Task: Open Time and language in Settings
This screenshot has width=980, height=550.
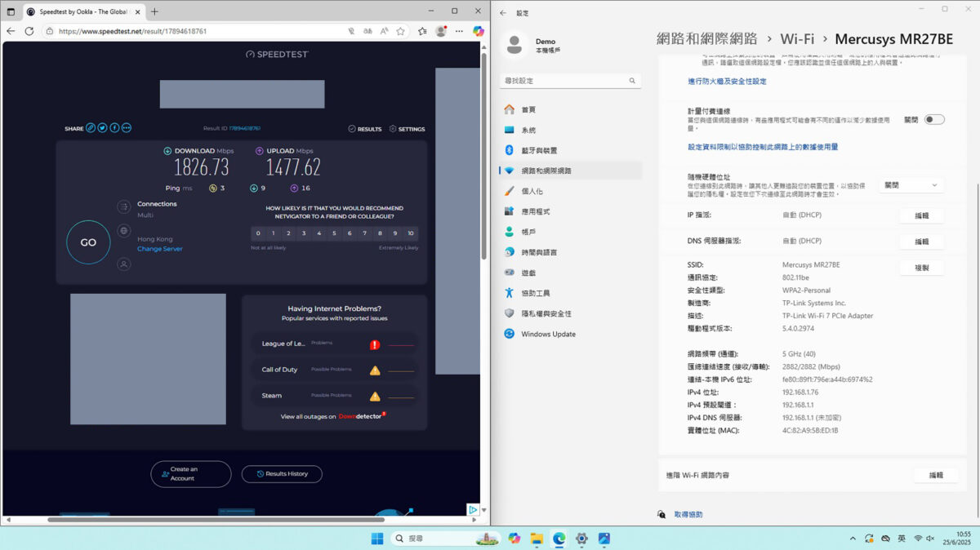Action: pyautogui.click(x=570, y=252)
